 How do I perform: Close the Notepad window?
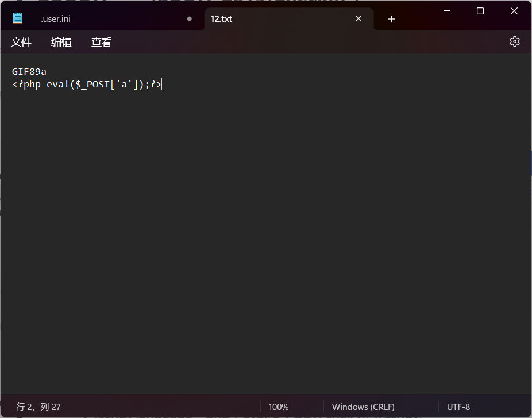[514, 11]
